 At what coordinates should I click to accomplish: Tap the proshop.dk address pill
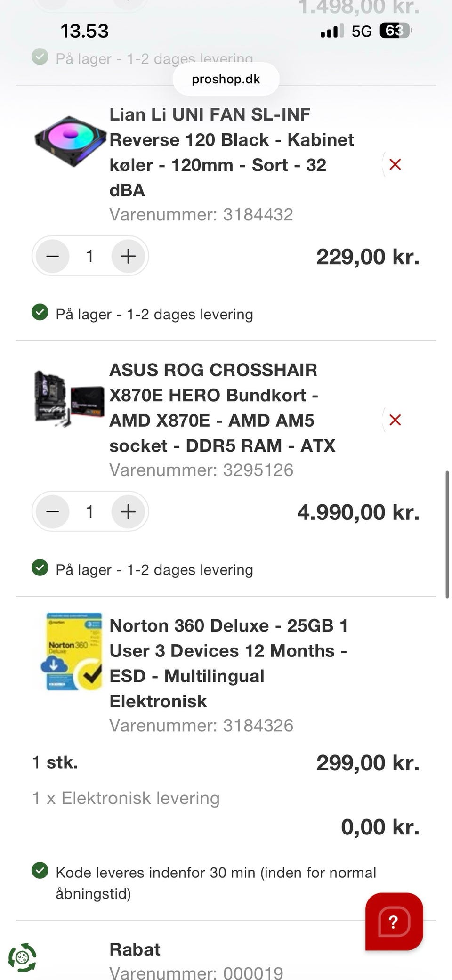(x=226, y=79)
